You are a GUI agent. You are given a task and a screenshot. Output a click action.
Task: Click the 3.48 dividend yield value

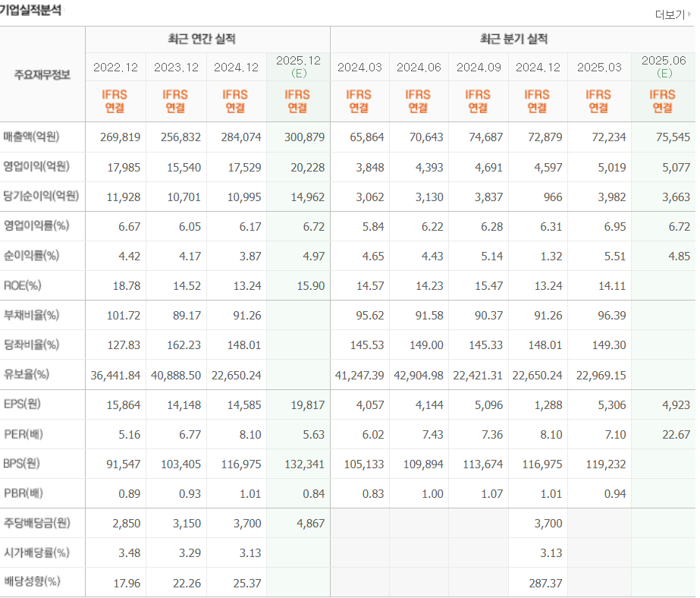coord(130,553)
